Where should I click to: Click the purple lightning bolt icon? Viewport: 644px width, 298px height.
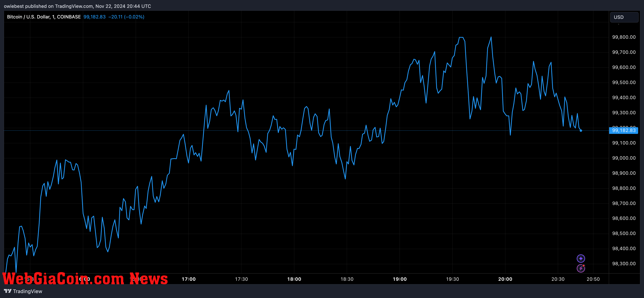coord(581,268)
